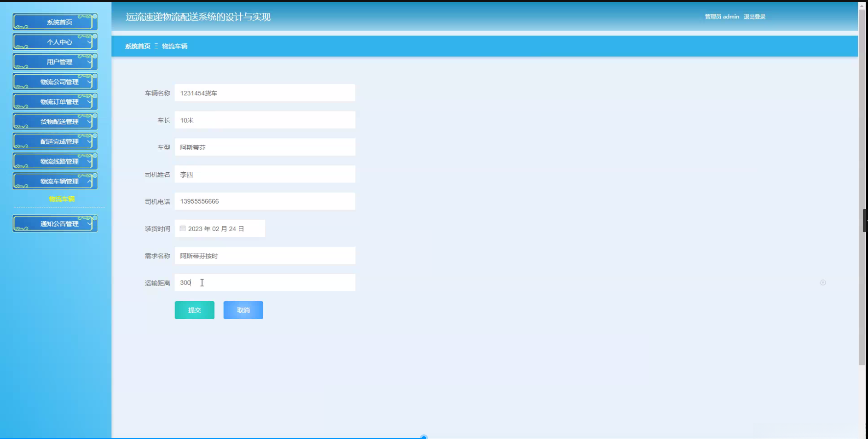Focus the 运输距离 input field
This screenshot has height=439, width=868.
click(x=265, y=282)
